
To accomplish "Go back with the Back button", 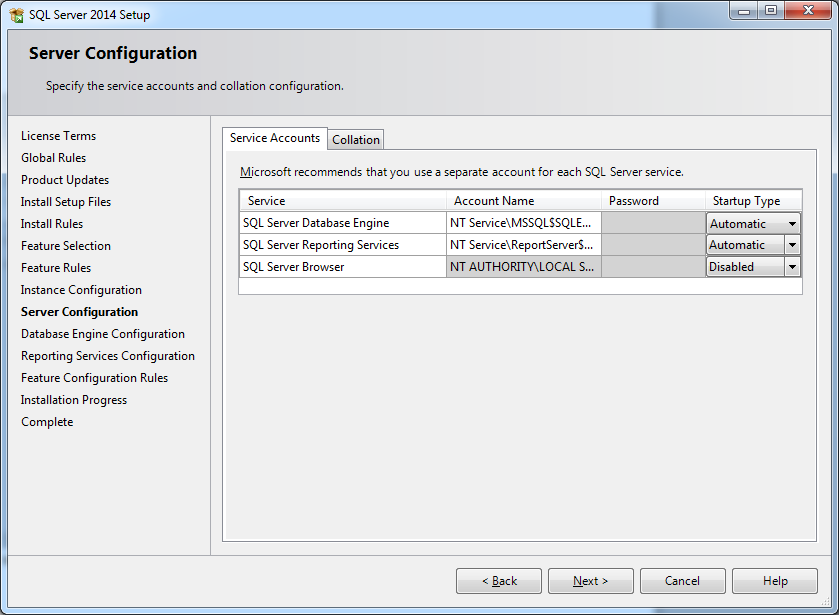I will click(499, 581).
